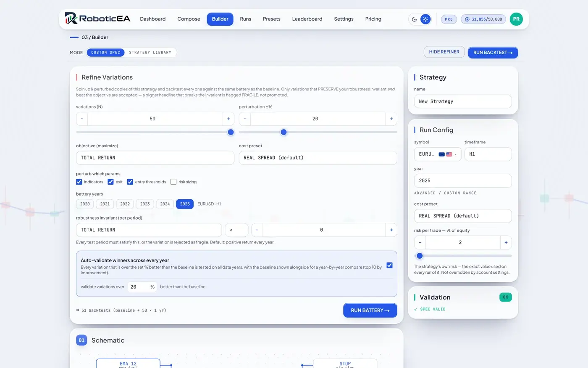Click the Hide Refiner button
The image size is (588, 368).
[x=444, y=52]
